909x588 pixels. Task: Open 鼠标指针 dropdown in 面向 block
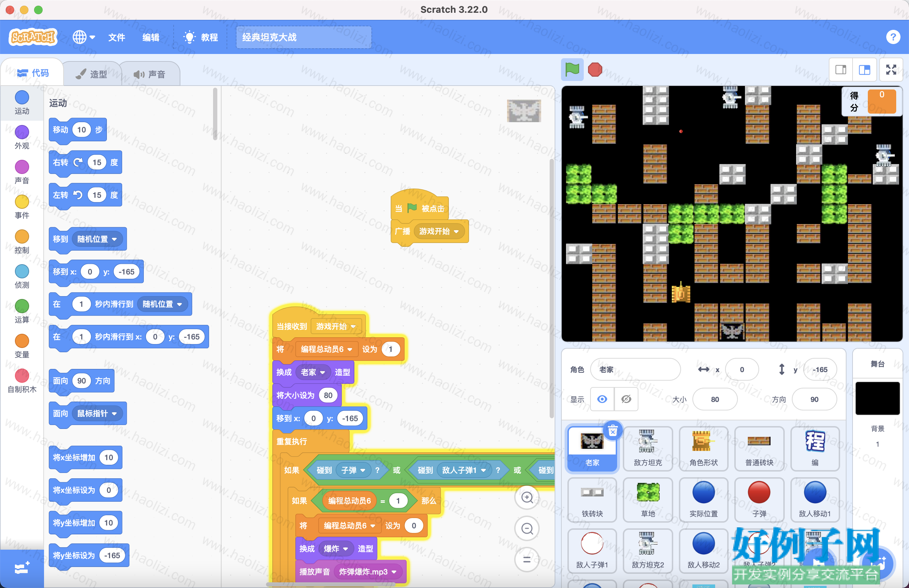click(97, 413)
